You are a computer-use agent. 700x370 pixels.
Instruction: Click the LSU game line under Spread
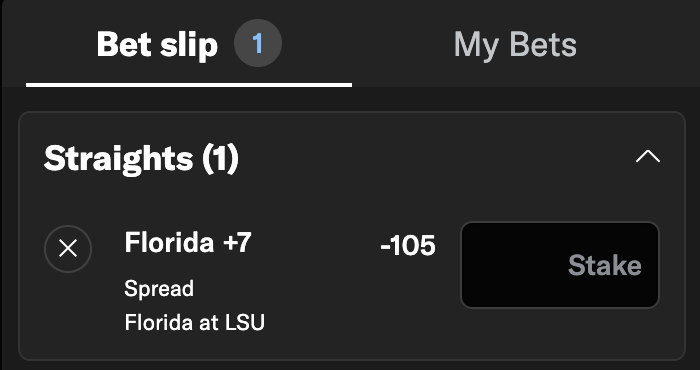[x=195, y=322]
